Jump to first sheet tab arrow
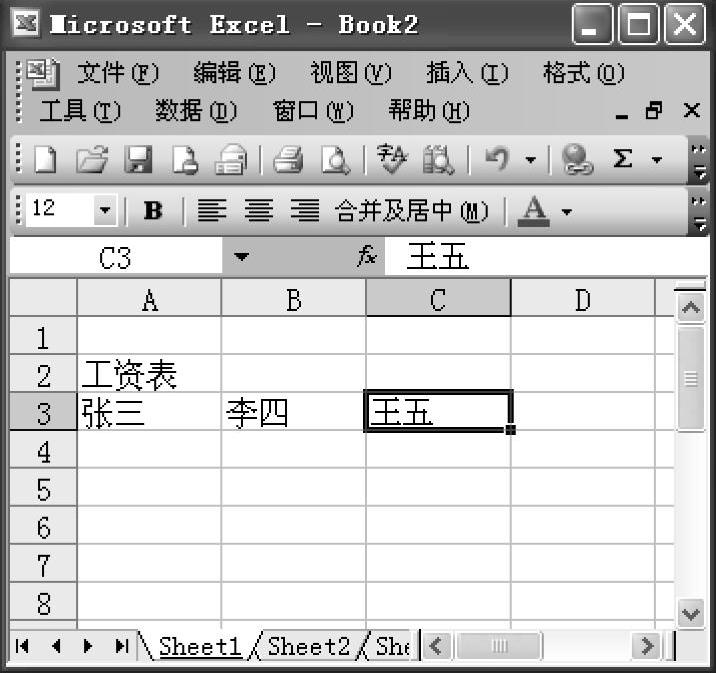The width and height of the screenshot is (716, 673). tap(22, 646)
